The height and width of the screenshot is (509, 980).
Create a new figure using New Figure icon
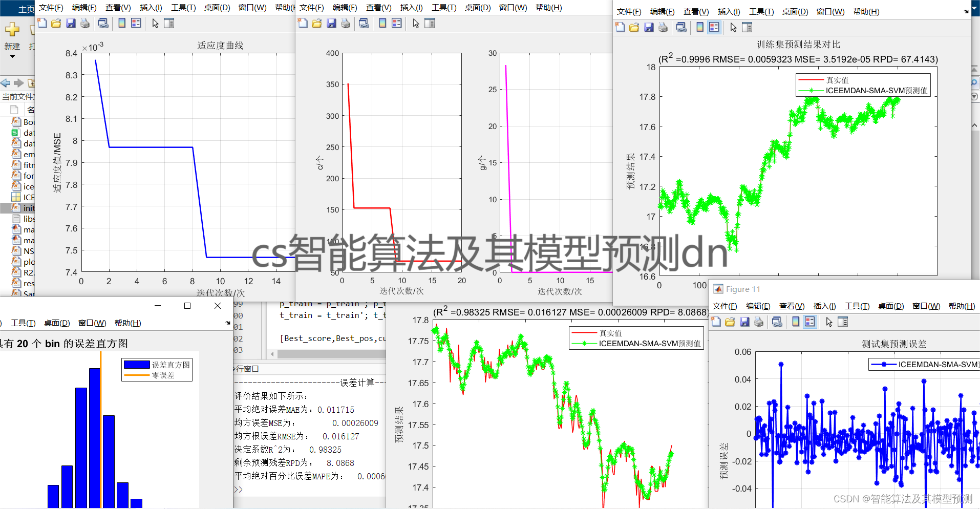tap(41, 23)
